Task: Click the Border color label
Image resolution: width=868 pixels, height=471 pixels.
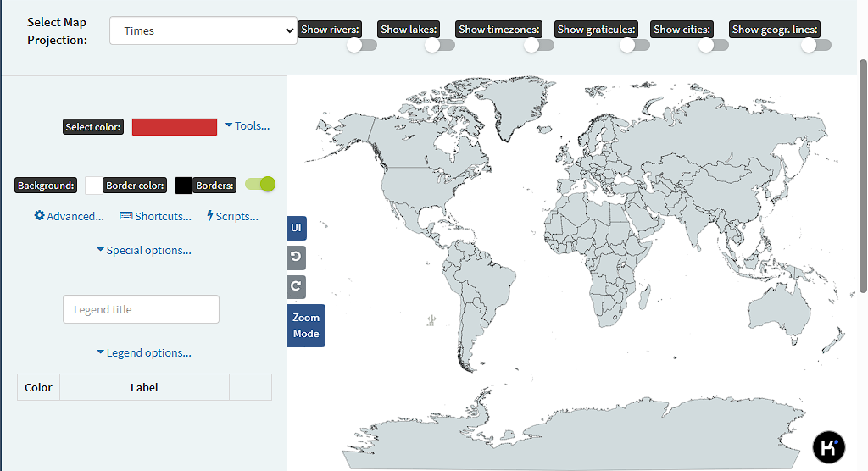Action: tap(135, 186)
